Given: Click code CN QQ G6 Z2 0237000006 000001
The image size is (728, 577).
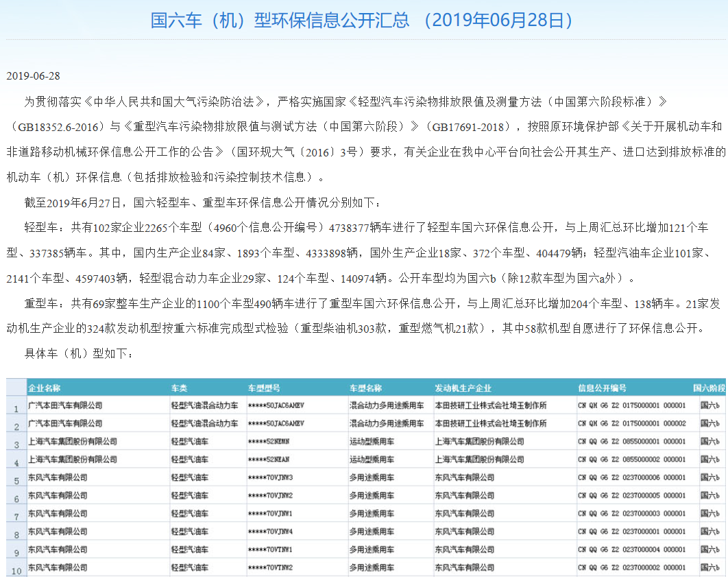Looking at the screenshot, I should point(631,477).
